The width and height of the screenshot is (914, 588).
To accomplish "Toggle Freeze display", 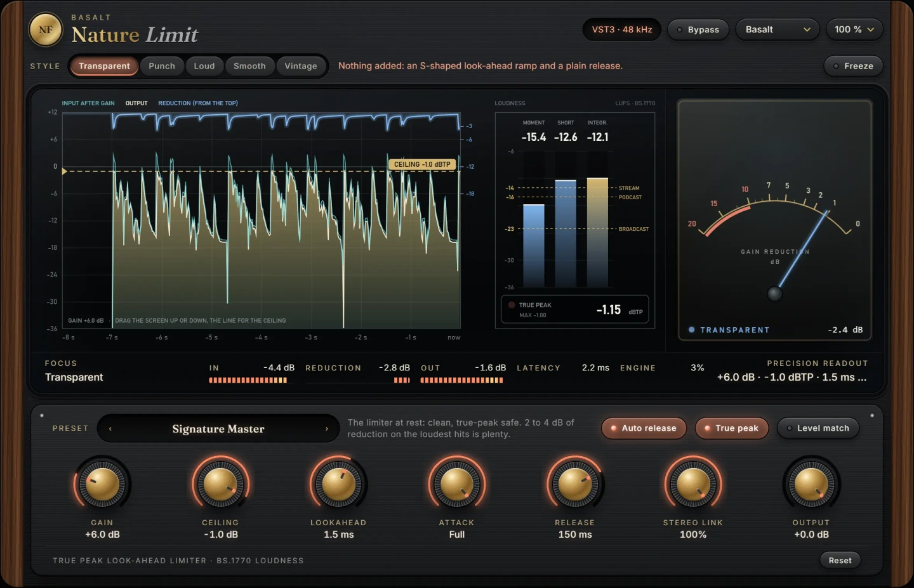I will click(853, 66).
